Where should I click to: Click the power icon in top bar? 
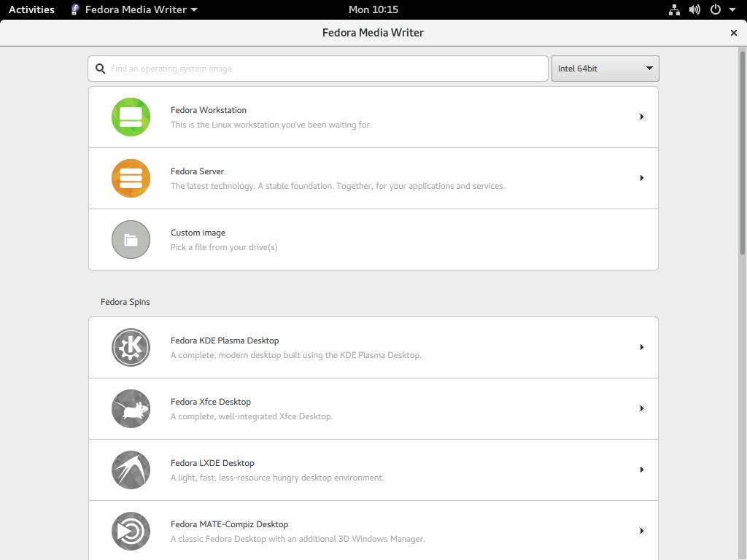[x=715, y=9]
